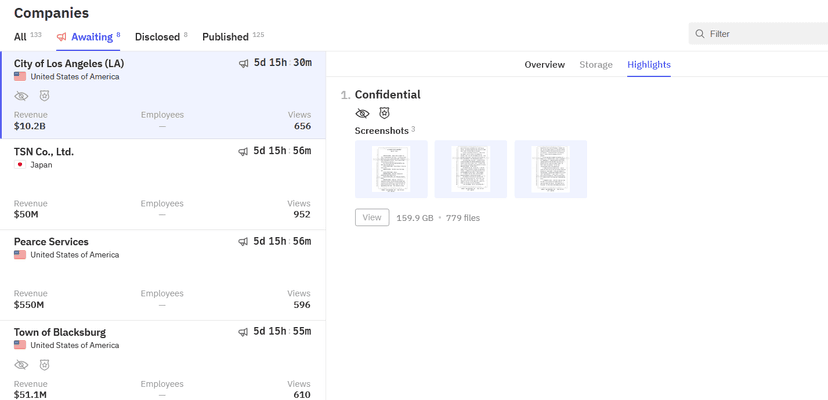The width and height of the screenshot is (828, 400).
Task: Open the Storage tab
Action: click(596, 64)
